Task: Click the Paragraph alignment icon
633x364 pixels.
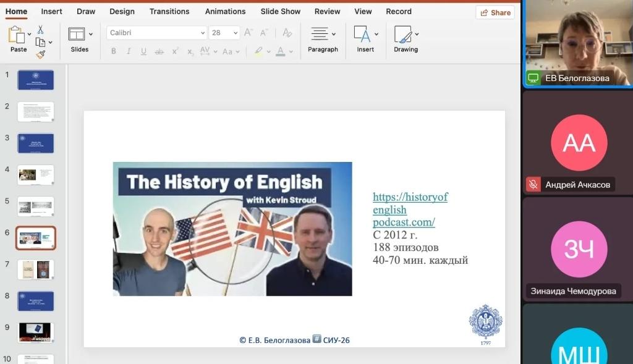Action: pos(320,34)
